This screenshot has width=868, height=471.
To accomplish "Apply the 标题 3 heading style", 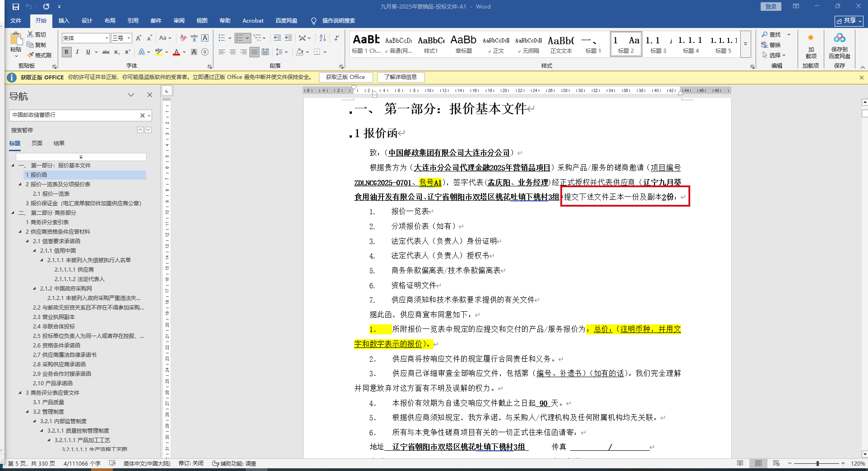I will point(658,44).
